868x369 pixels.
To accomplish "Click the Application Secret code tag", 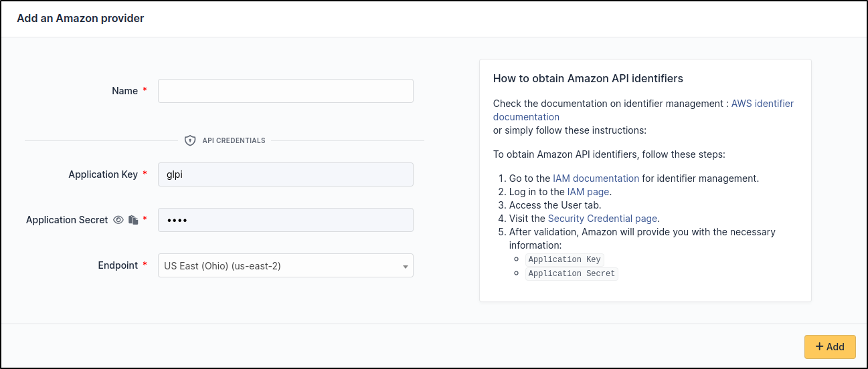I will pos(572,273).
